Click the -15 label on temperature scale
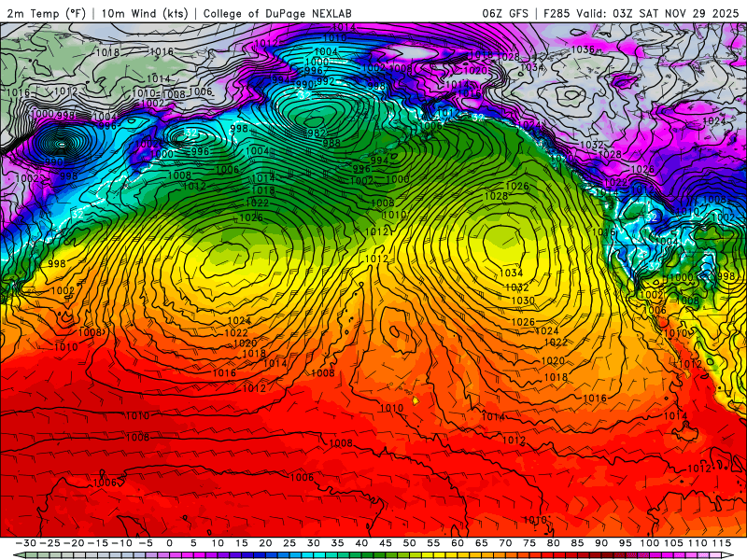Screen dimensions: 747x560 pos(98,543)
